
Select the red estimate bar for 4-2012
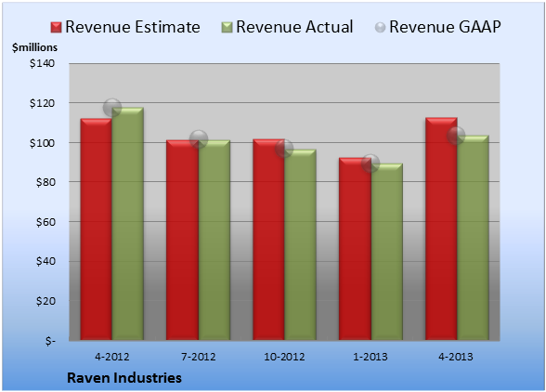coord(97,229)
